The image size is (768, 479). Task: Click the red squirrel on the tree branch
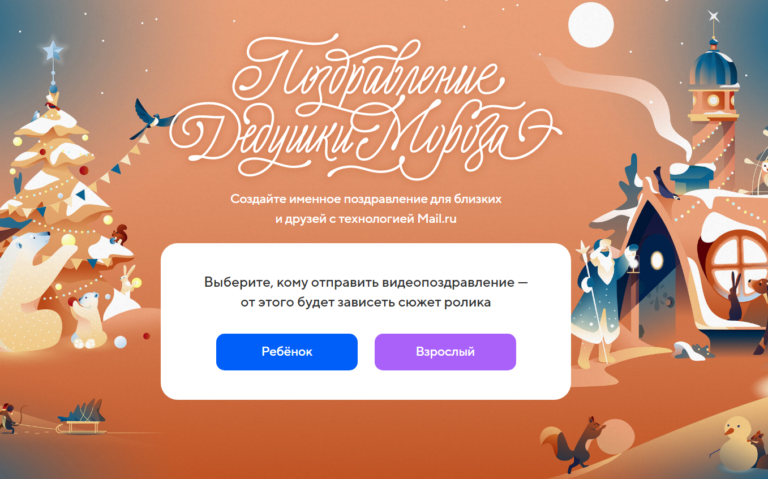(x=120, y=235)
